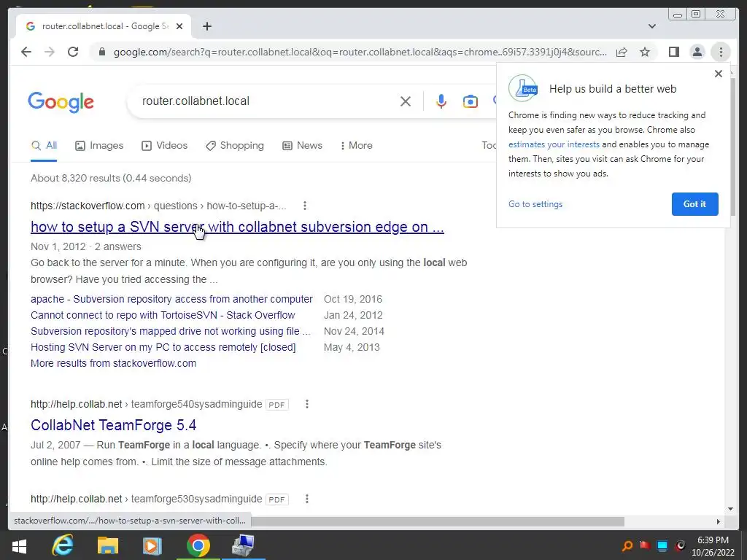Open the Subversion mapped drive not working link
The height and width of the screenshot is (560, 747).
click(171, 332)
